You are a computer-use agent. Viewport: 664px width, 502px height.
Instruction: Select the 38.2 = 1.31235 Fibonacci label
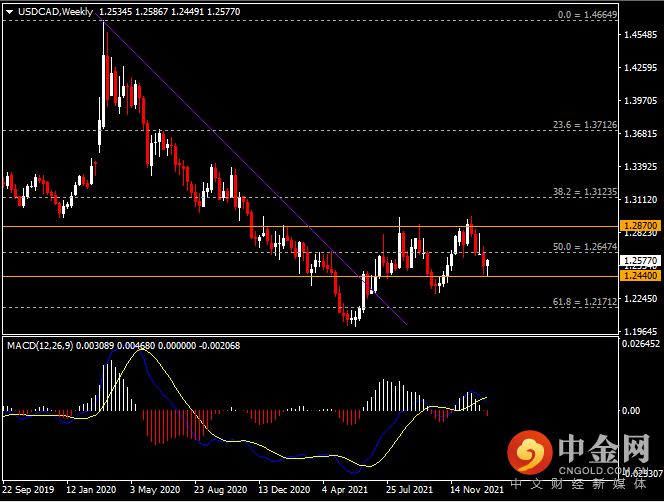[x=585, y=192]
